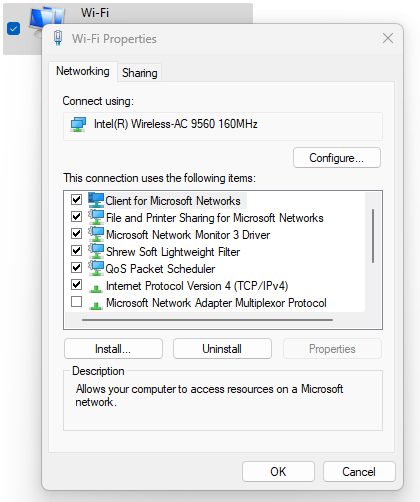
Task: Select the QoS Packet Scheduler icon
Action: coord(96,268)
